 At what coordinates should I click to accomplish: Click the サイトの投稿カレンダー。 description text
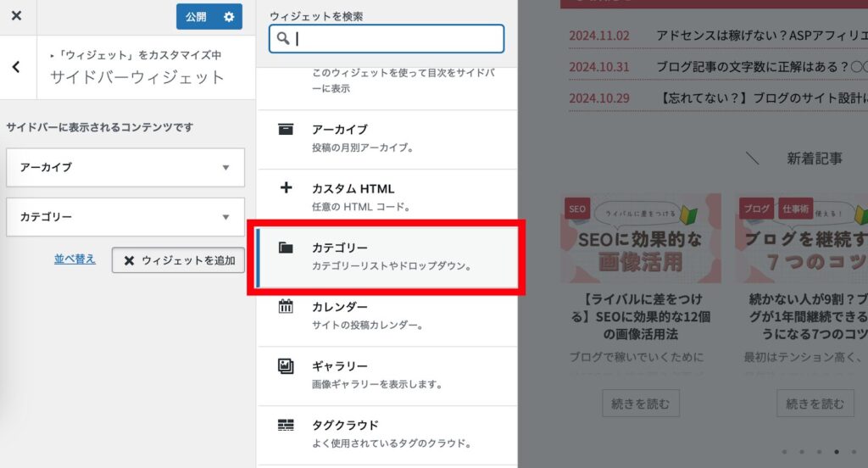pos(368,325)
